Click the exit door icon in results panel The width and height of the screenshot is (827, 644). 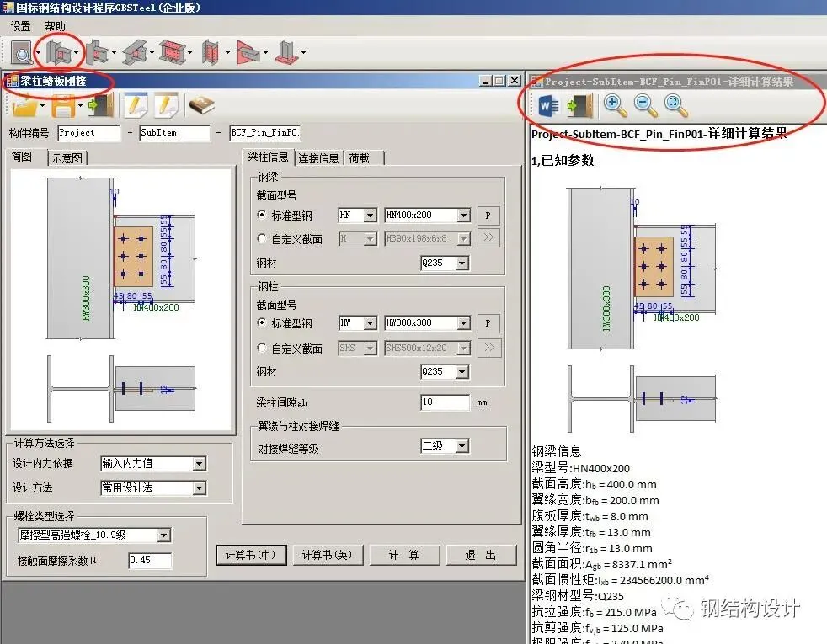click(x=579, y=106)
